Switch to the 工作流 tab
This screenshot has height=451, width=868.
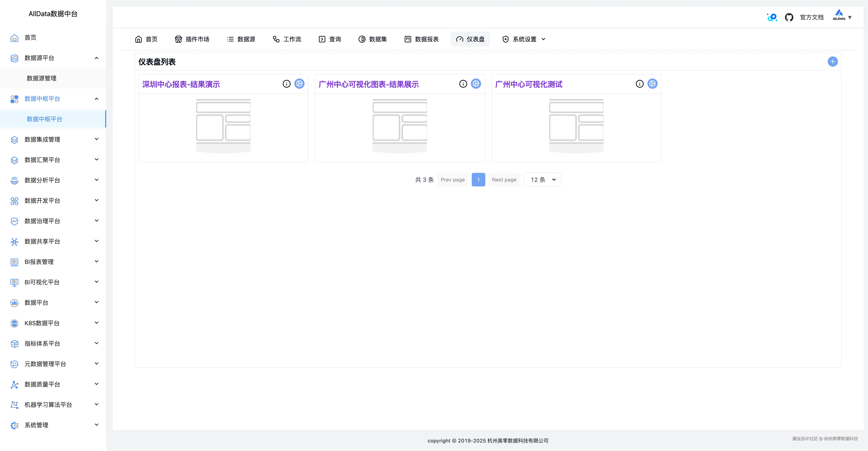click(x=287, y=39)
